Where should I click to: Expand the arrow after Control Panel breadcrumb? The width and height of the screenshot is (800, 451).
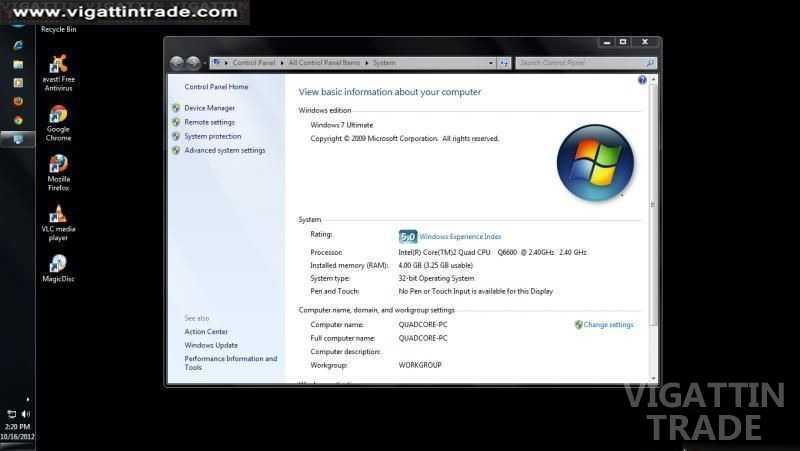click(x=282, y=63)
